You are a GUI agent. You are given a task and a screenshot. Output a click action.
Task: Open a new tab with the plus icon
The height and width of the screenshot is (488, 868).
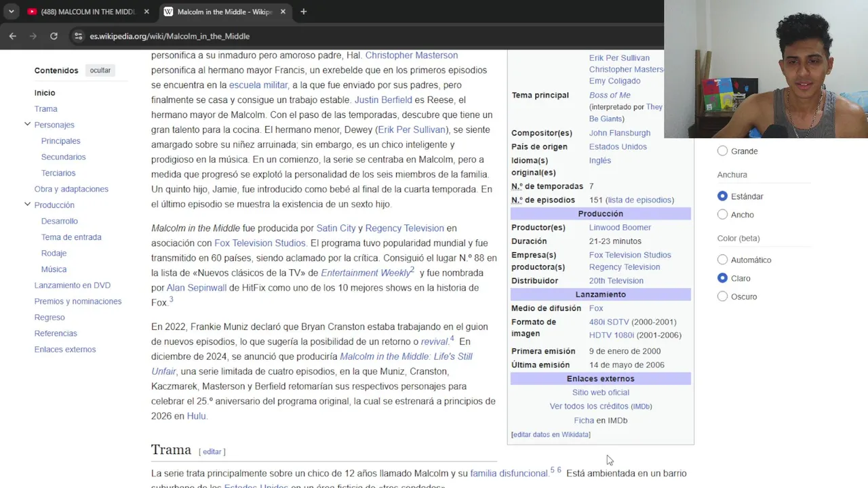[x=303, y=12]
